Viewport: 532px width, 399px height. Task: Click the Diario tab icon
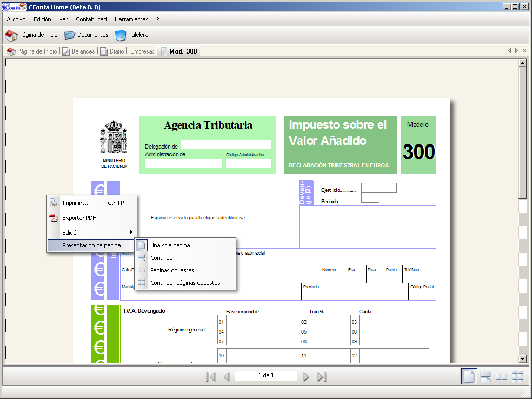click(x=104, y=51)
